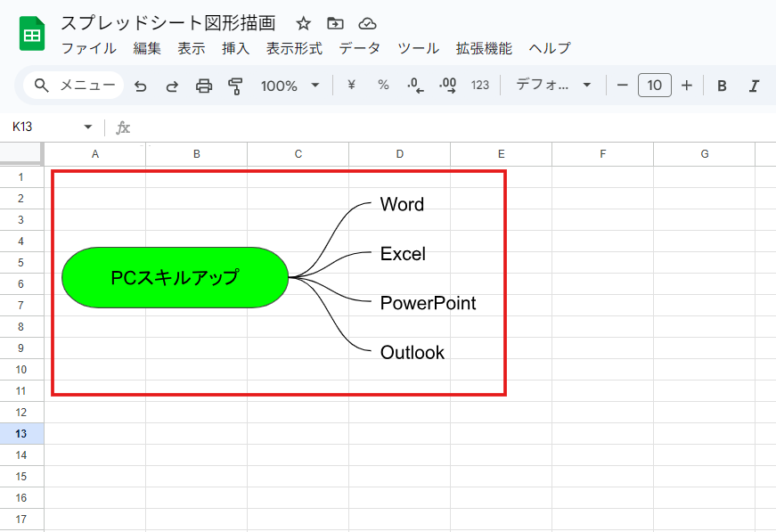The height and width of the screenshot is (532, 776).
Task: Open the データ menu
Action: pyautogui.click(x=360, y=48)
